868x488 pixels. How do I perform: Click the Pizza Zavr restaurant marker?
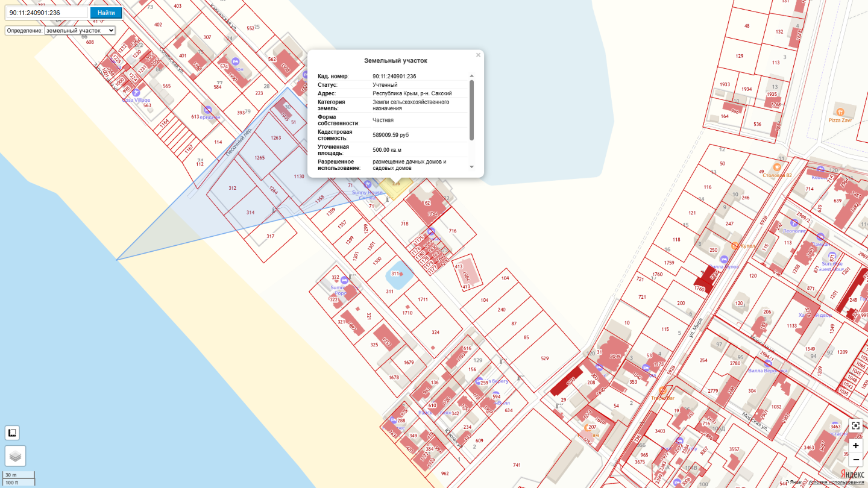[840, 112]
